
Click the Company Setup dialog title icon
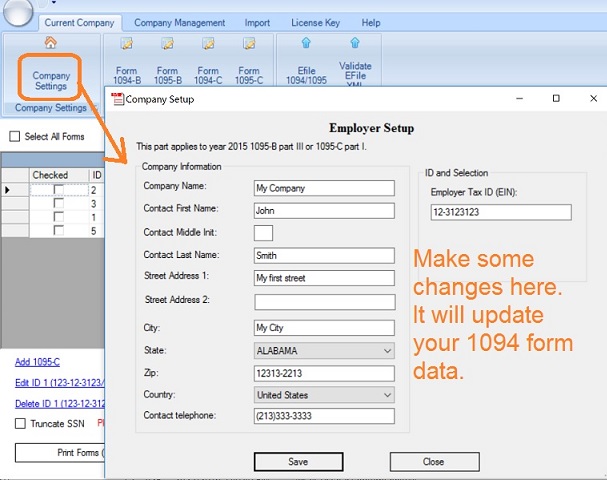118,99
